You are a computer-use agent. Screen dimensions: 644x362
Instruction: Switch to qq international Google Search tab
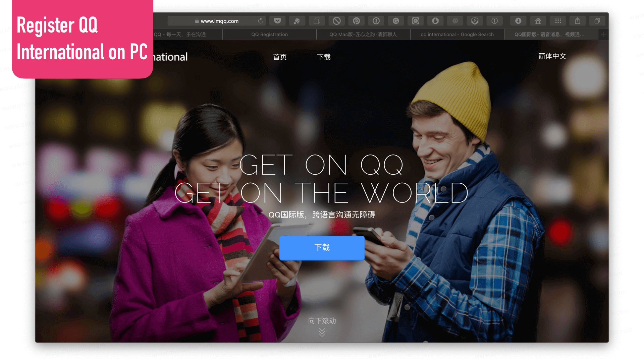click(x=457, y=35)
